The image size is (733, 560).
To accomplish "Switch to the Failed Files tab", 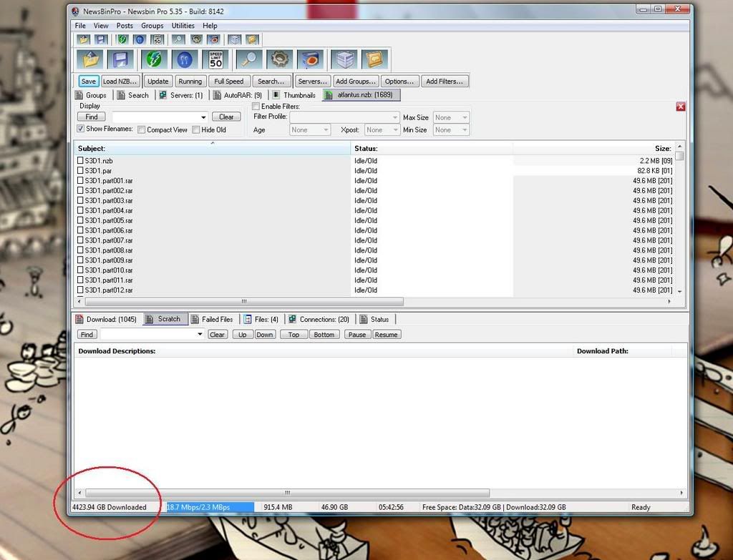I will [x=212, y=320].
